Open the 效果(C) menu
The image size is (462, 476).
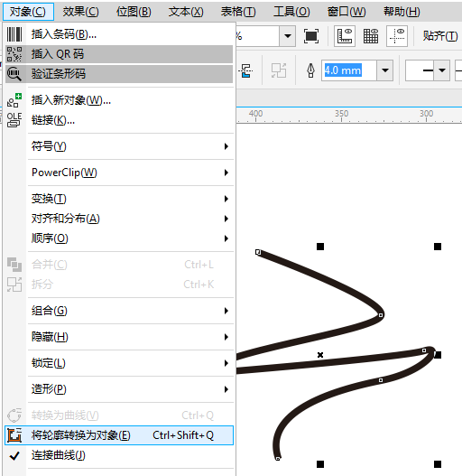click(80, 12)
